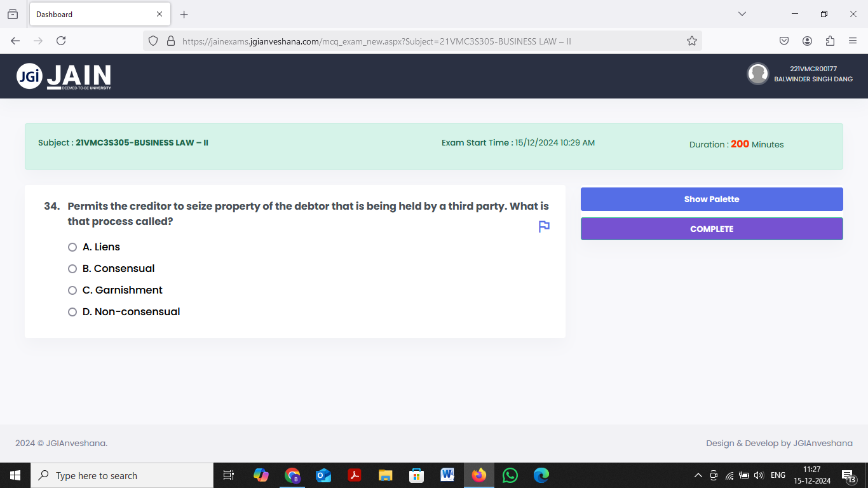Bookmark the exam page with the star
The height and width of the screenshot is (488, 868).
(691, 40)
